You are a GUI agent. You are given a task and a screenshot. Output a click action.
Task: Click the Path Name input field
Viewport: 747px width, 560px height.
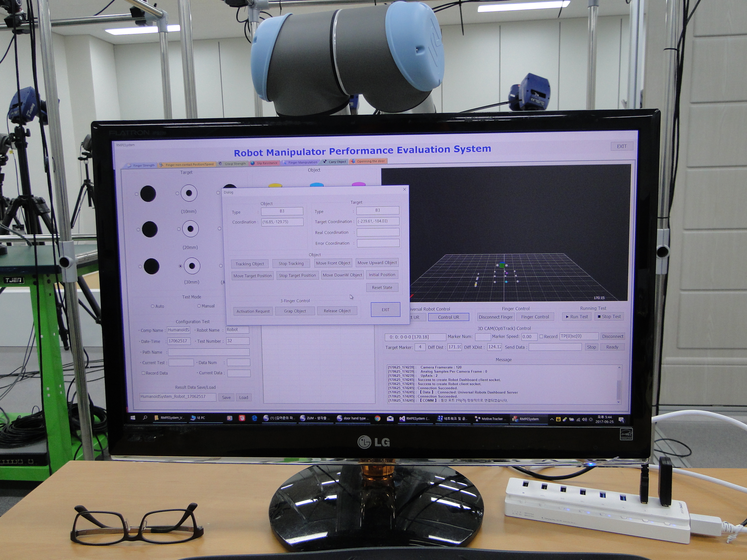[209, 352]
